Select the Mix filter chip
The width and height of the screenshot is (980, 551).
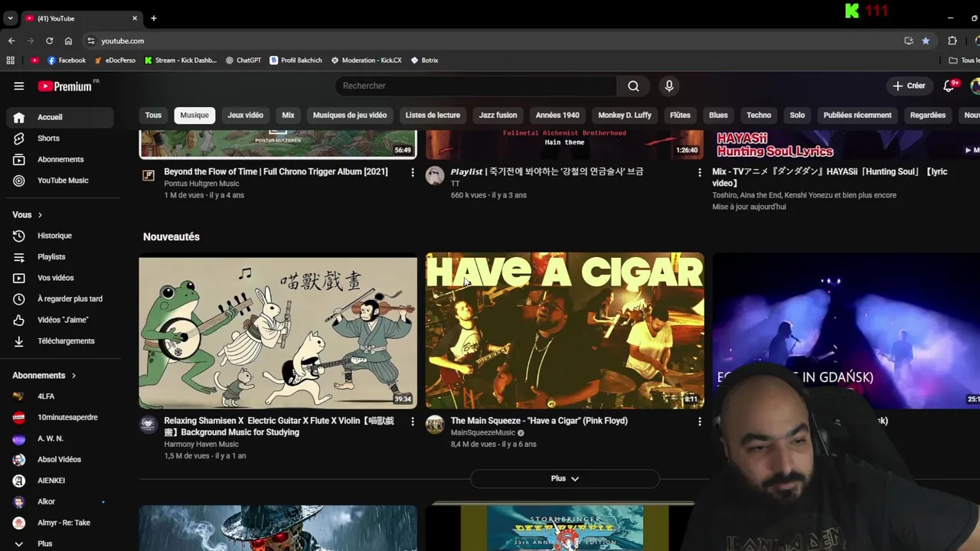point(288,115)
